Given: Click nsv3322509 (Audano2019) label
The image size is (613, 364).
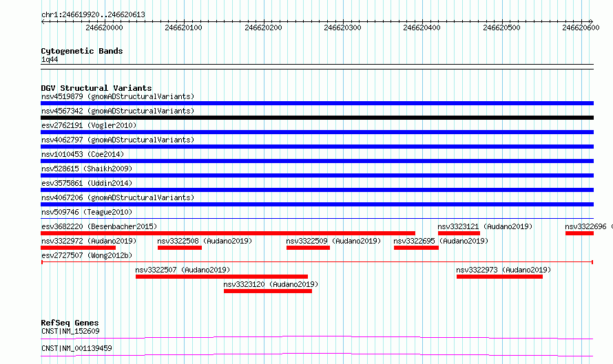Looking at the screenshot, I should (333, 241).
